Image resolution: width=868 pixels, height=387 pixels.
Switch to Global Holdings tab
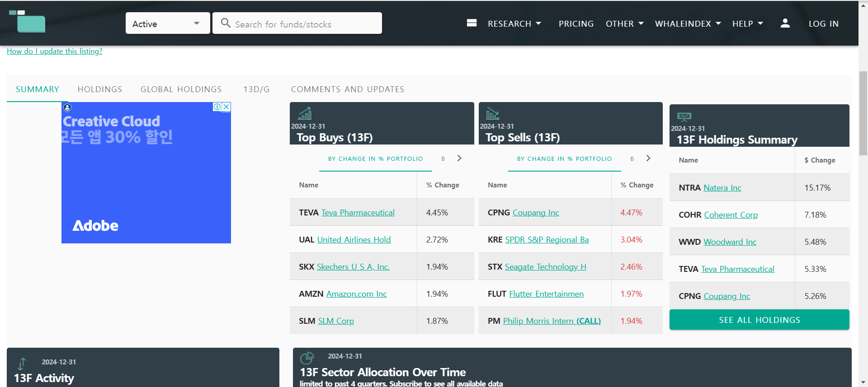(x=181, y=89)
